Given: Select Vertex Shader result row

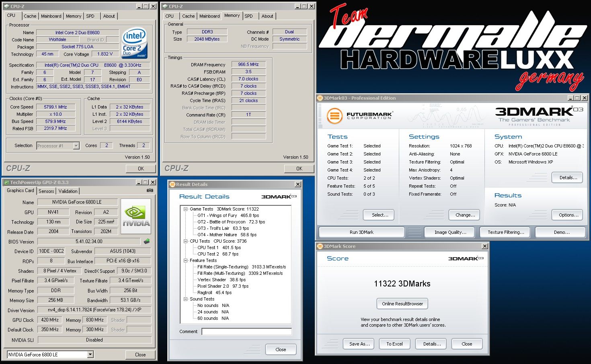Looking at the screenshot, I should point(222,280).
